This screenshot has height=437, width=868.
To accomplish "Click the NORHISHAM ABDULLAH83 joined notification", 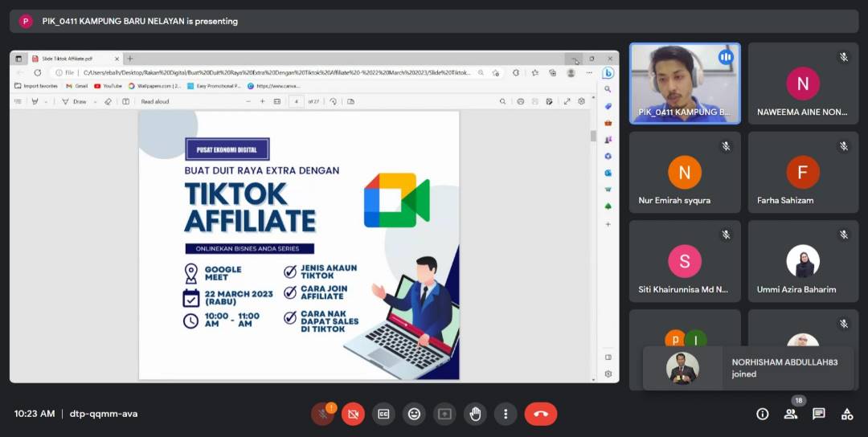I will point(748,369).
